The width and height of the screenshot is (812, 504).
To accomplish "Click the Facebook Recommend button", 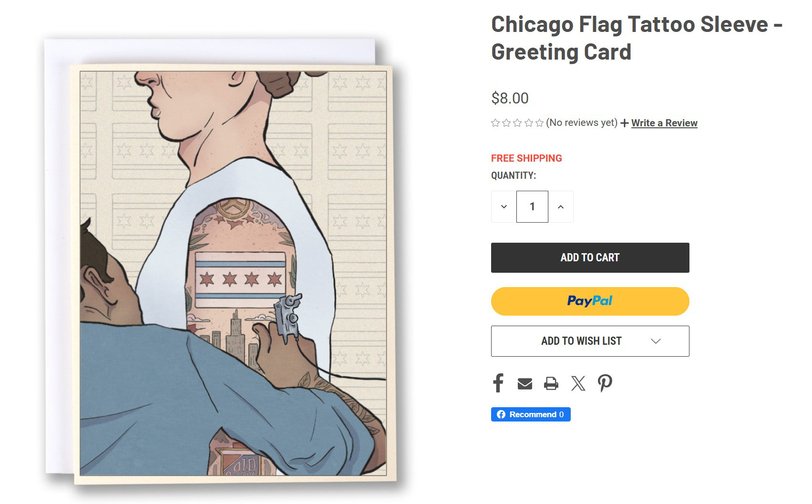I will (531, 414).
